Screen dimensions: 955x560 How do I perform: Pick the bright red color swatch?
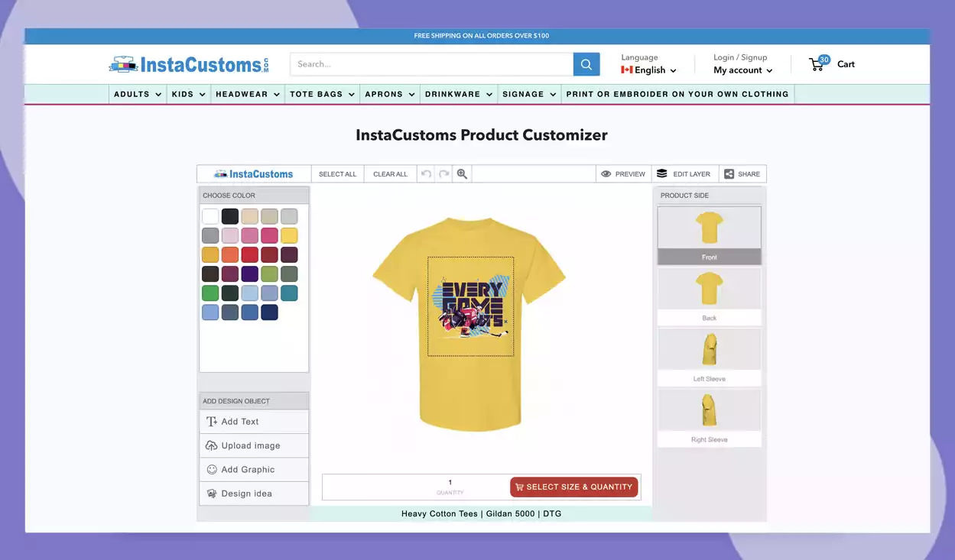coord(250,254)
